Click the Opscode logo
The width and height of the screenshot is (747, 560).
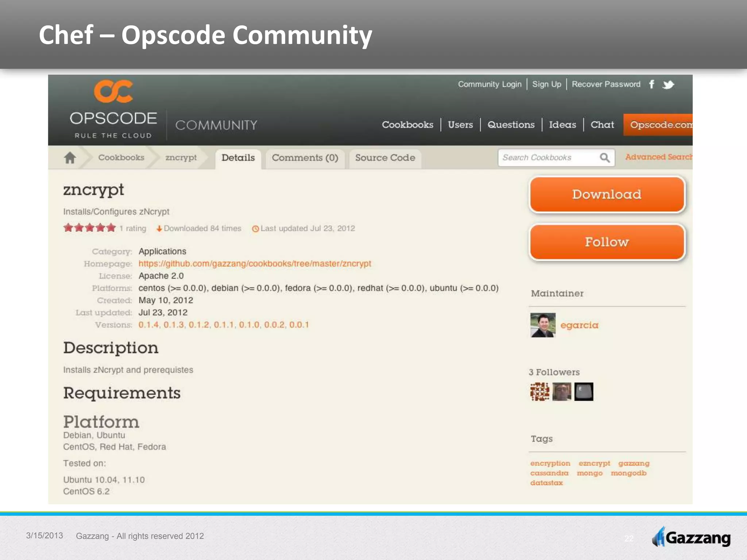pos(113,109)
